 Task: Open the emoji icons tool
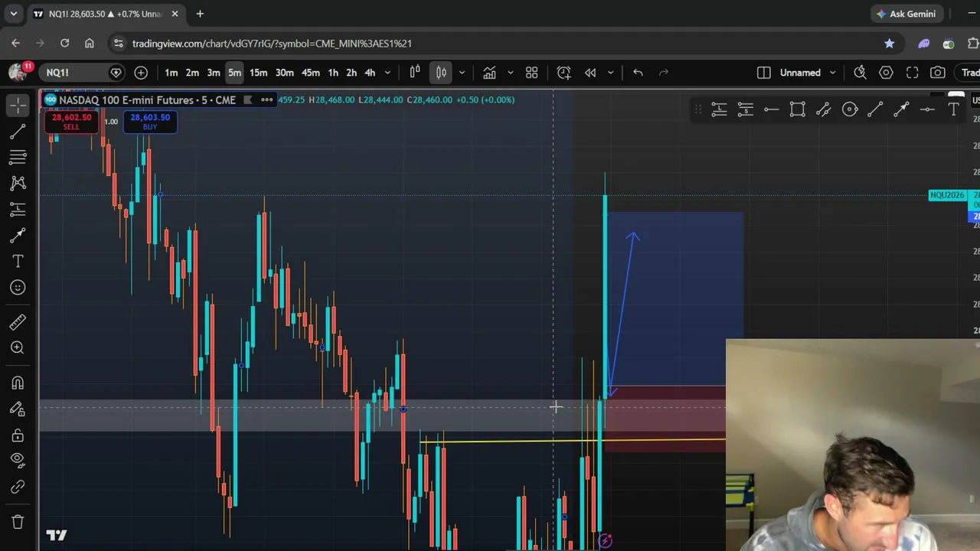18,287
